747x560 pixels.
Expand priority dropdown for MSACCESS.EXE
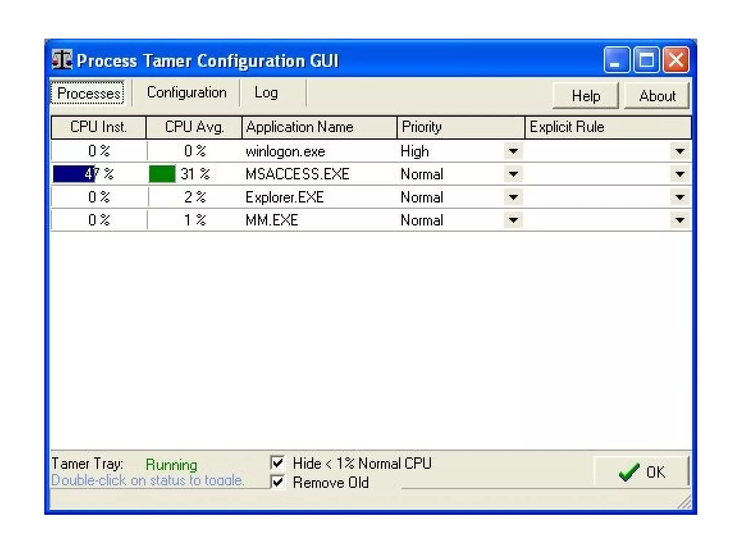[x=513, y=174]
